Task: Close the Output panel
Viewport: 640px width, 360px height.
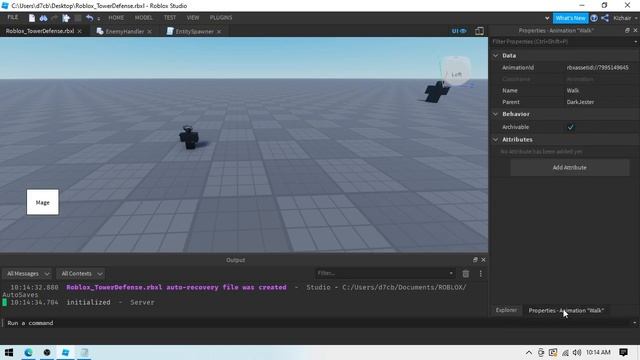Action: 483,260
